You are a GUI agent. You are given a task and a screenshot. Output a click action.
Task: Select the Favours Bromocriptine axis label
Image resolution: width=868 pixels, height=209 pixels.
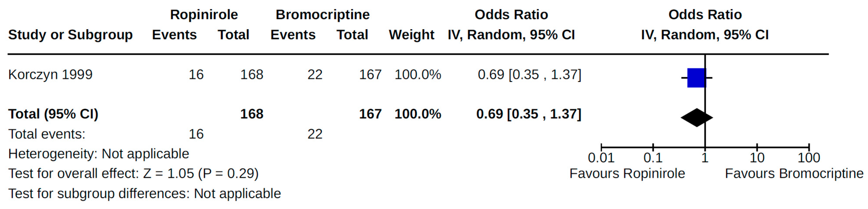click(x=794, y=174)
